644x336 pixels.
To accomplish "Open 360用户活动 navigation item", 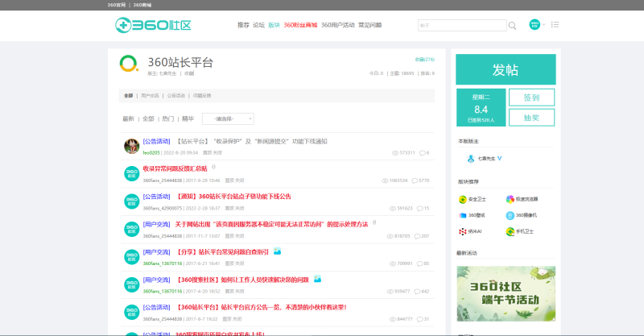I will point(337,25).
